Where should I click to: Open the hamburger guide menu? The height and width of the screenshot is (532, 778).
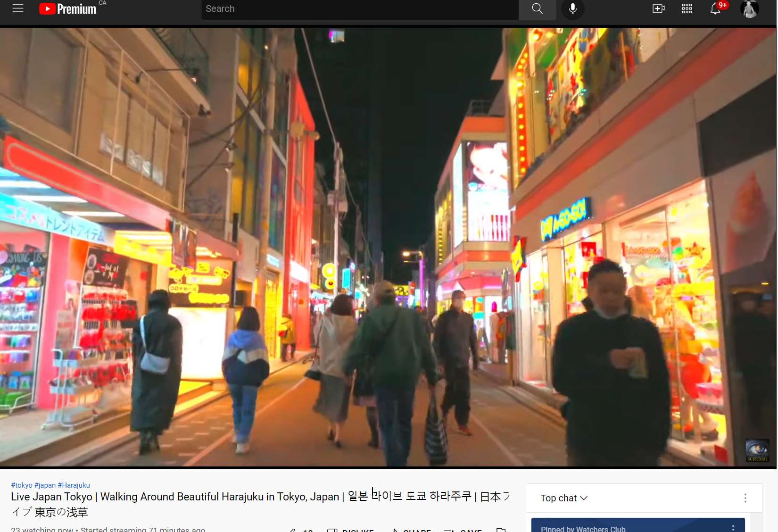click(18, 8)
